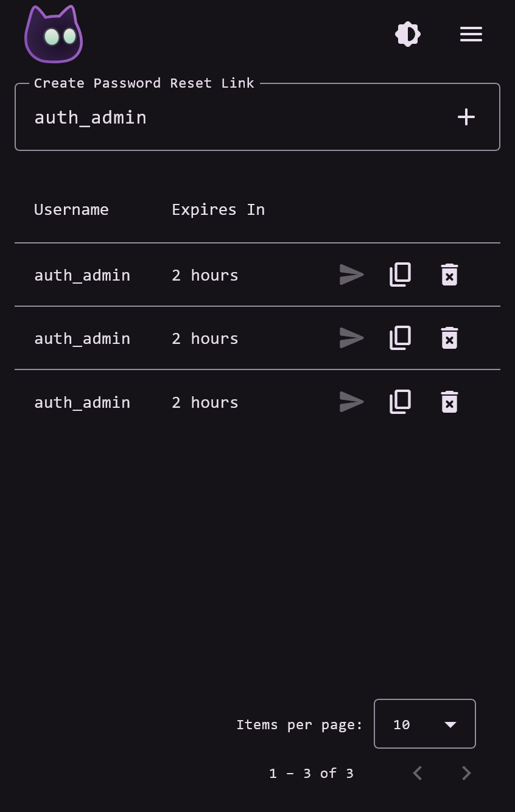Copy the first auth_admin reset link
The image size is (515, 812).
coord(401,275)
